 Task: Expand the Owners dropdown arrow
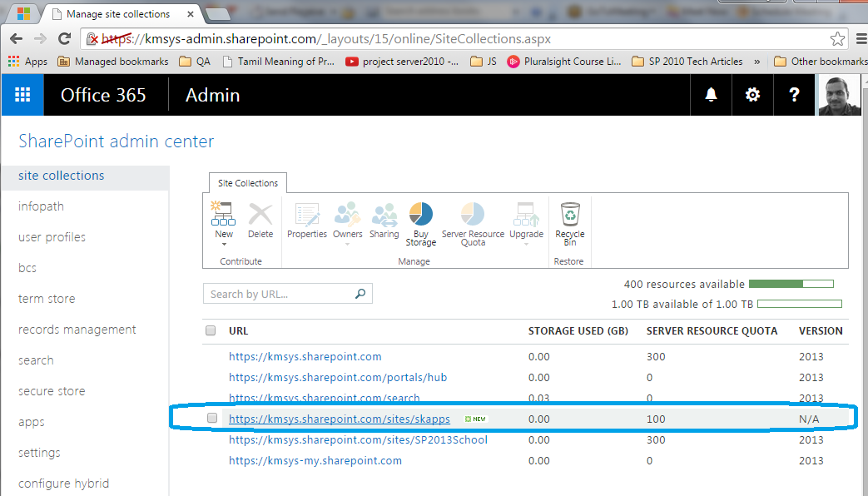click(347, 244)
